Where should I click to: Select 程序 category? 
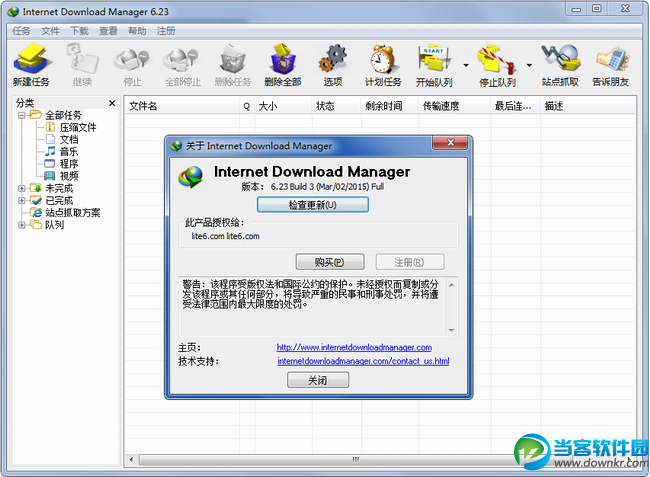click(x=69, y=164)
